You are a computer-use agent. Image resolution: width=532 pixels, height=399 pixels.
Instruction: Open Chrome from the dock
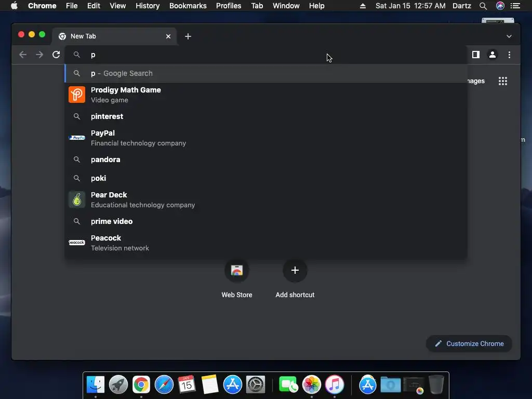[x=141, y=384]
